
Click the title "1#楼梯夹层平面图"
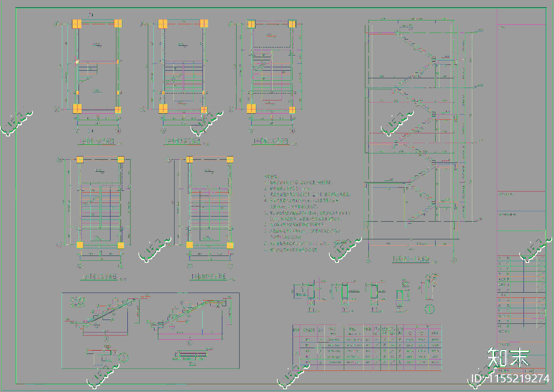click(x=182, y=141)
